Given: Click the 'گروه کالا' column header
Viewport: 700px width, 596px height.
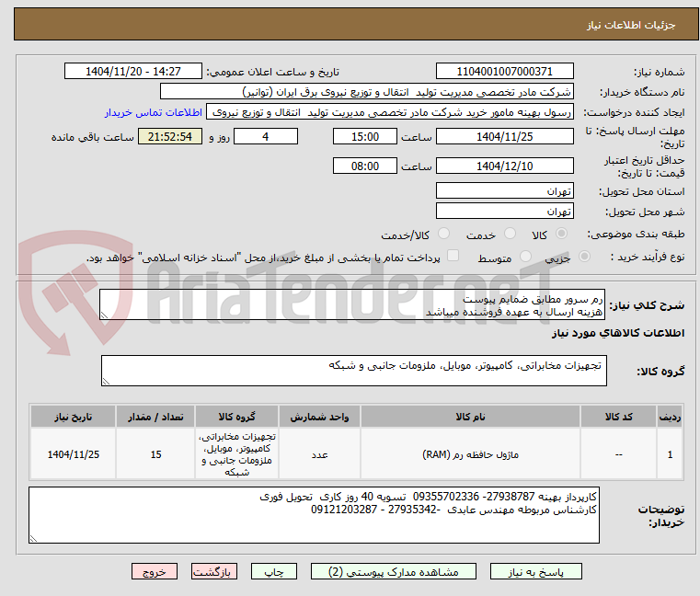Looking at the screenshot, I should 236,417.
